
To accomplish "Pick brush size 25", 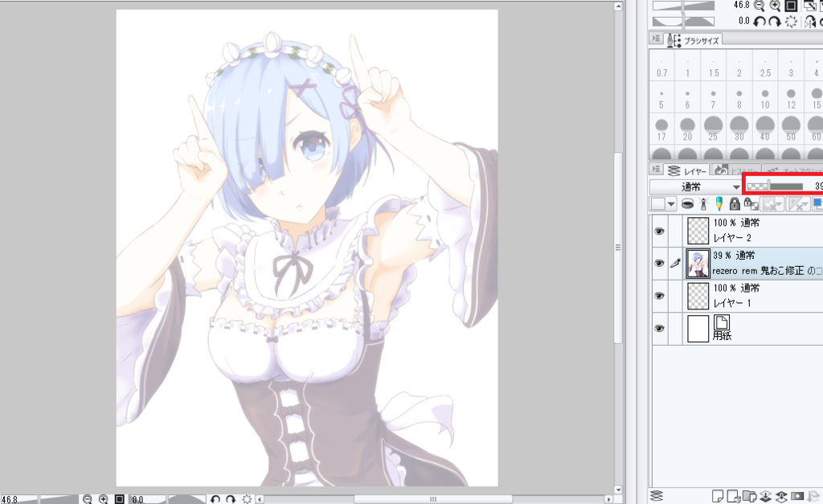I will (714, 129).
